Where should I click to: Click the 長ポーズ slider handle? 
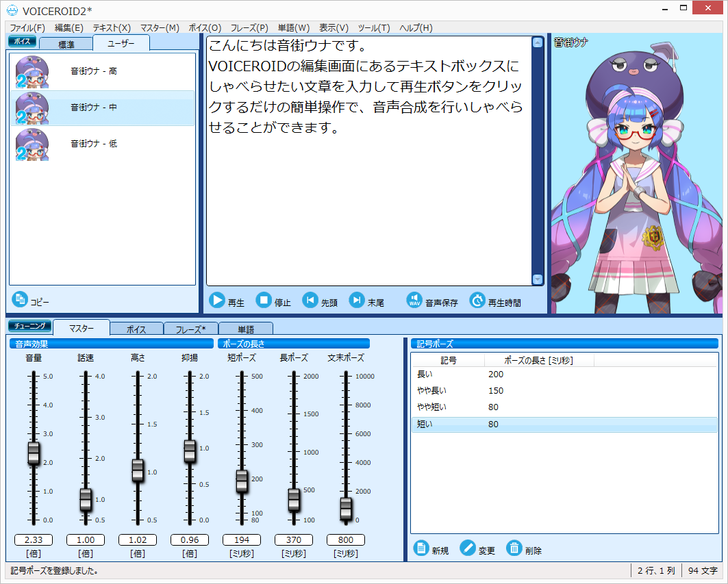[294, 500]
